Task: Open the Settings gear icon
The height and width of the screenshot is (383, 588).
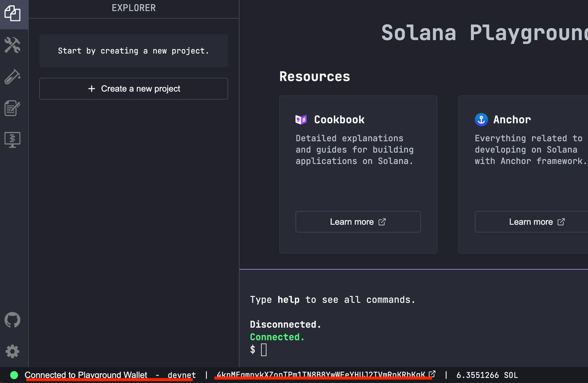Action: 12,351
